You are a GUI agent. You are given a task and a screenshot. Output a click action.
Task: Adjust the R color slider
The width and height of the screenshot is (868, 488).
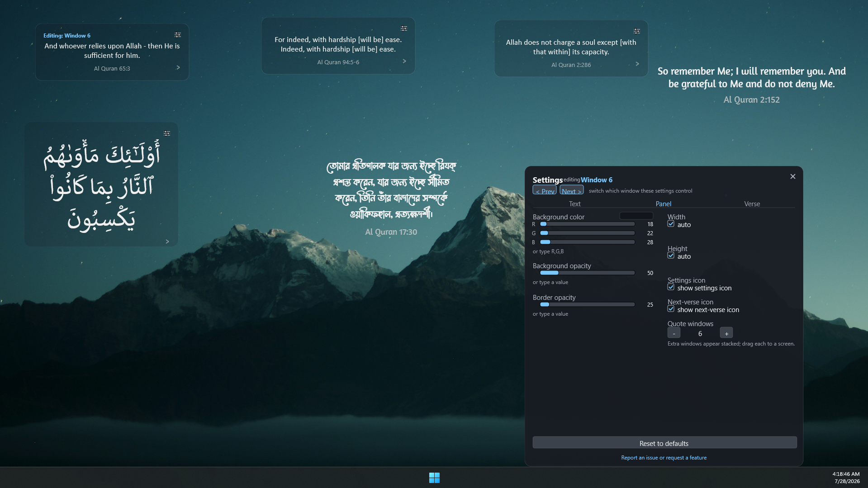click(588, 224)
